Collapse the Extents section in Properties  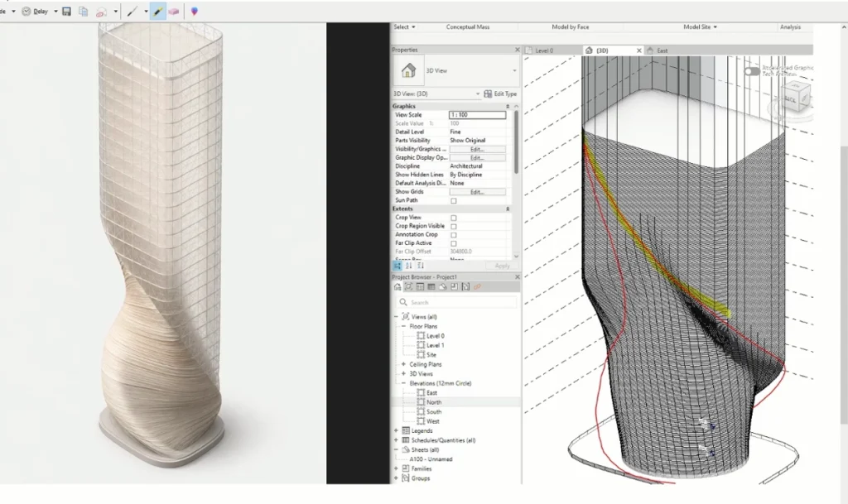click(x=508, y=209)
